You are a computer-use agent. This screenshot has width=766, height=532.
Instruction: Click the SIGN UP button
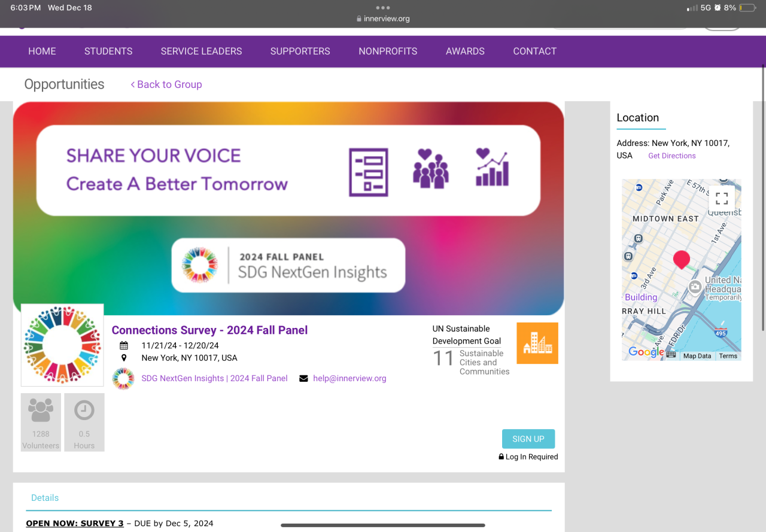point(528,439)
